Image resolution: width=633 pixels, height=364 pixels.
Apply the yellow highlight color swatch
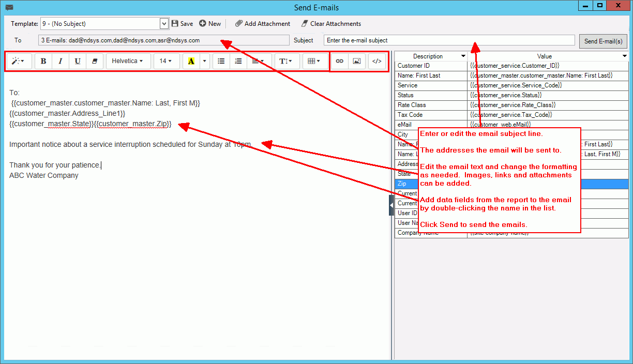191,61
